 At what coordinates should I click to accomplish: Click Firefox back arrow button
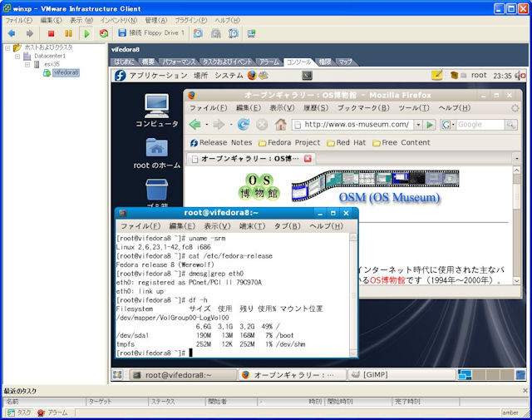pyautogui.click(x=195, y=125)
